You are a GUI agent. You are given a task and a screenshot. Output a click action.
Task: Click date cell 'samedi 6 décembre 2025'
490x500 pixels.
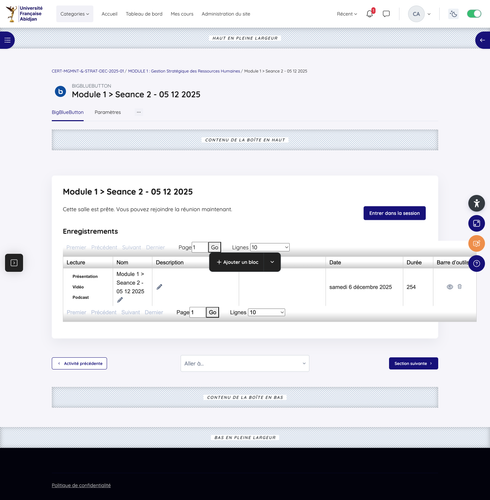(360, 287)
